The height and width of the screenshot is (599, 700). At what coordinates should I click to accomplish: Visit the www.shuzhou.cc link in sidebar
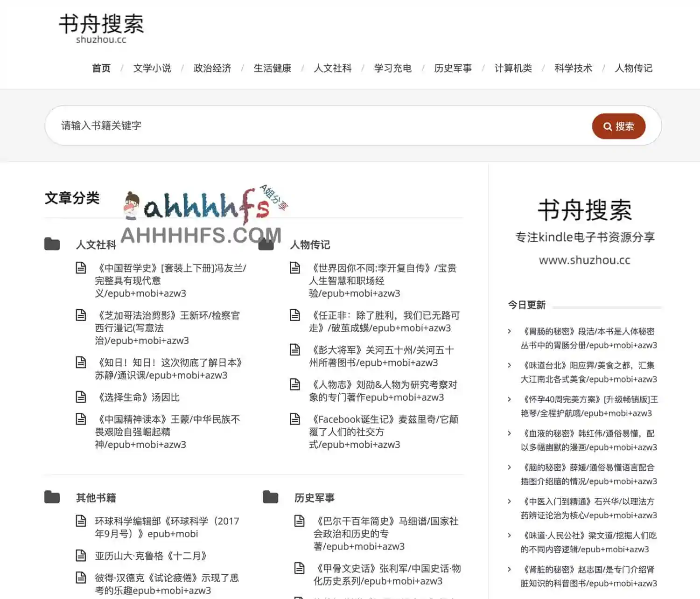[584, 260]
